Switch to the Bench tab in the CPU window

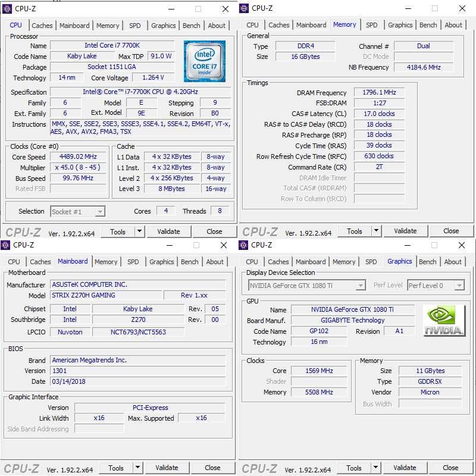191,26
